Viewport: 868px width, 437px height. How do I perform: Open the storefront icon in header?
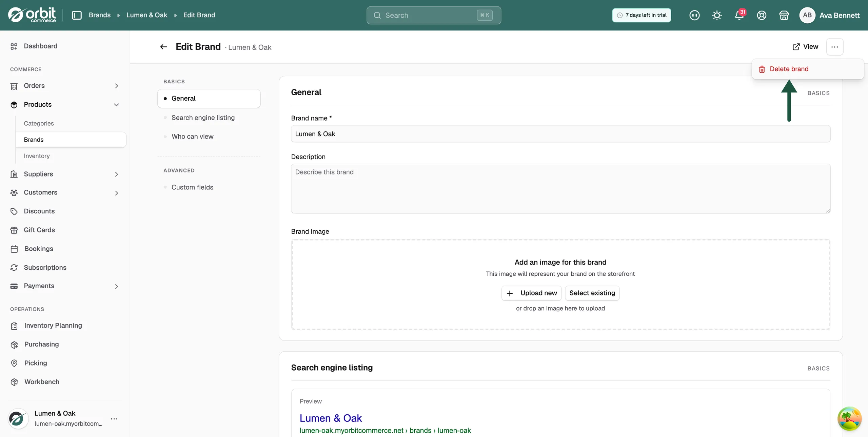(784, 15)
